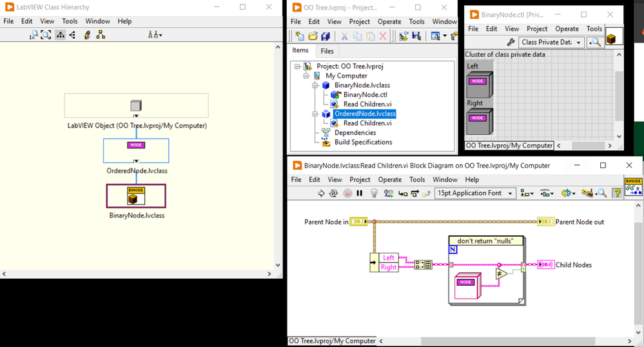Select the BinaryNode.lvclass hierarchy node icon

coord(137,195)
